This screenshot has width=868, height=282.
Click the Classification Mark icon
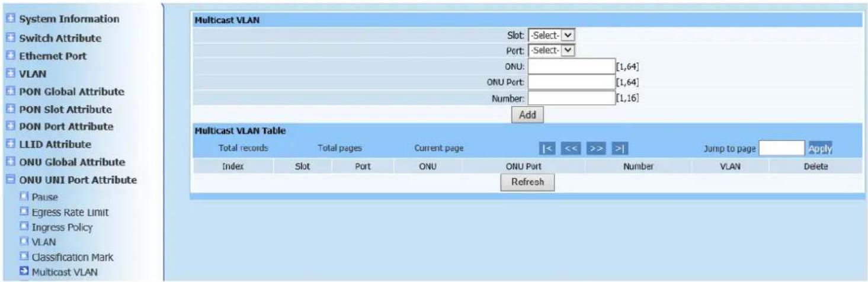click(x=24, y=257)
